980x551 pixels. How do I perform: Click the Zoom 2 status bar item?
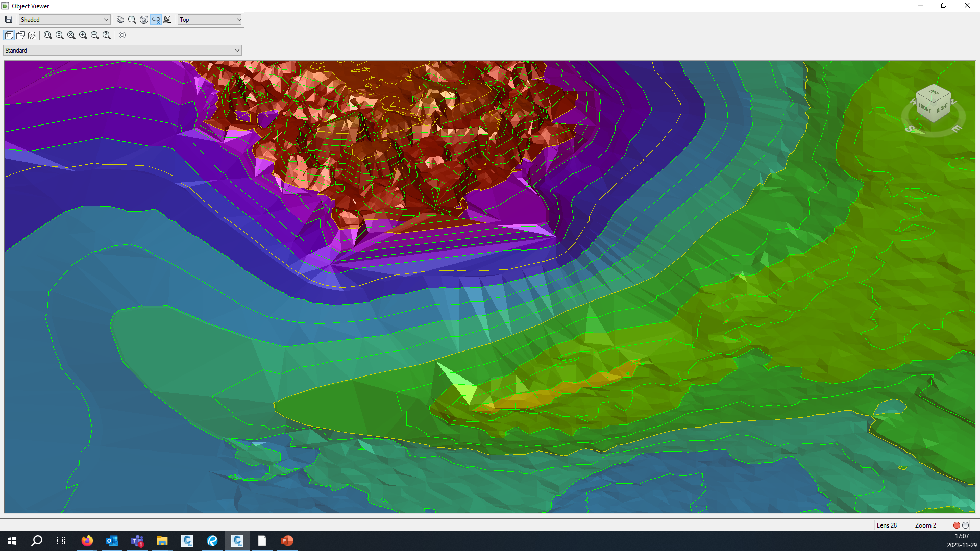coord(925,525)
